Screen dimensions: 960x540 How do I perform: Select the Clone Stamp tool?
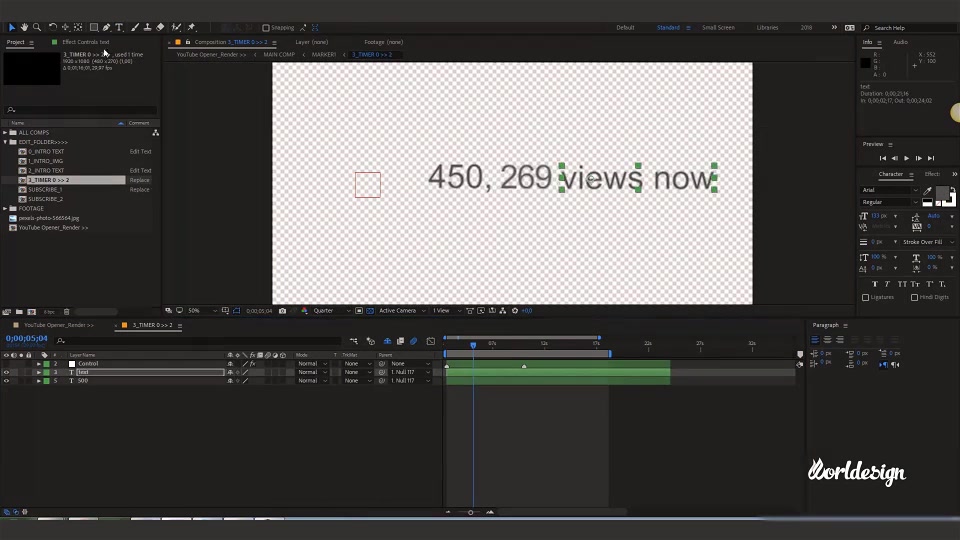click(x=148, y=28)
